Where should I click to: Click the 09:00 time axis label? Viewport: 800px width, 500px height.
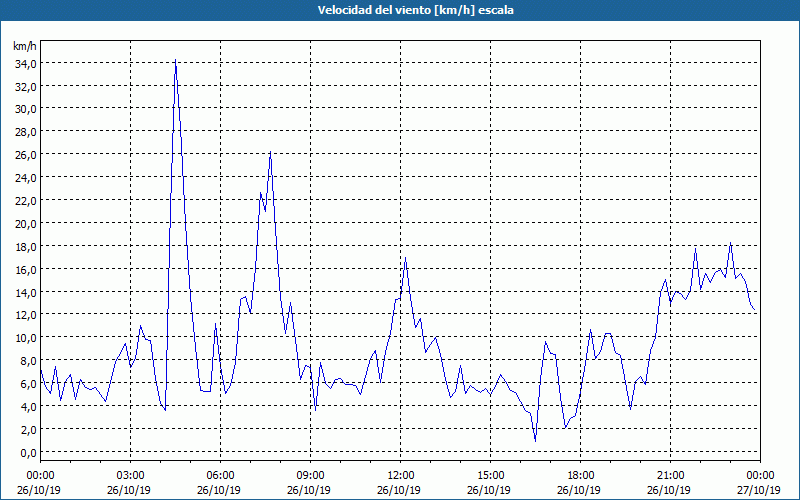[x=310, y=476]
